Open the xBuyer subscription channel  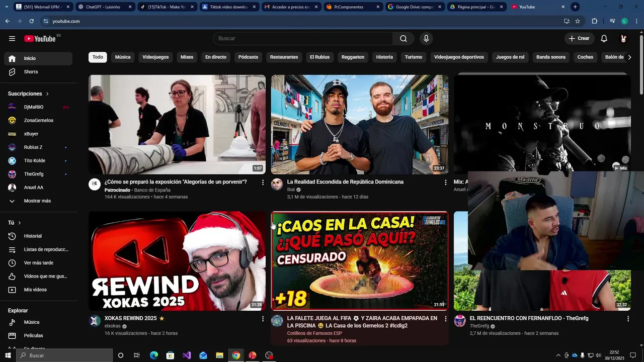(x=38, y=134)
